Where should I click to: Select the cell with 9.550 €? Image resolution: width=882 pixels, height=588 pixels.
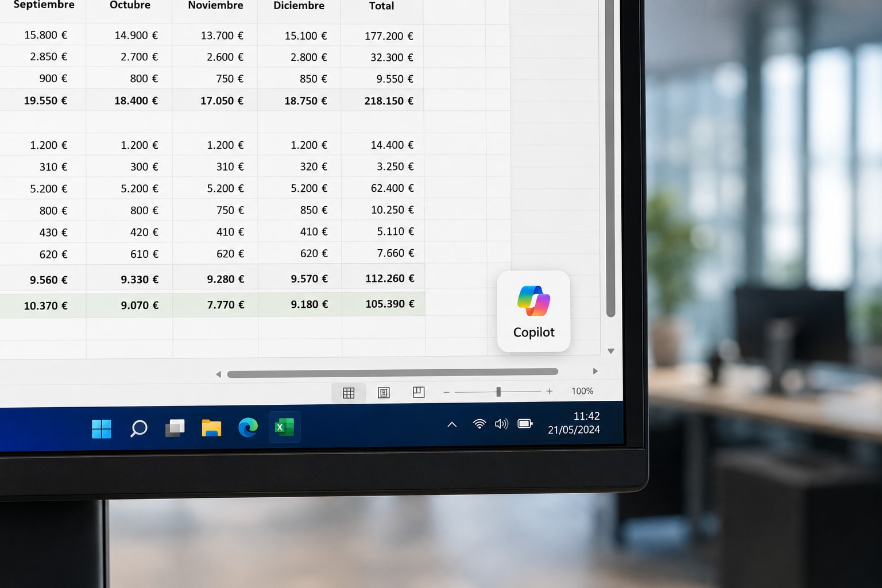[382, 79]
